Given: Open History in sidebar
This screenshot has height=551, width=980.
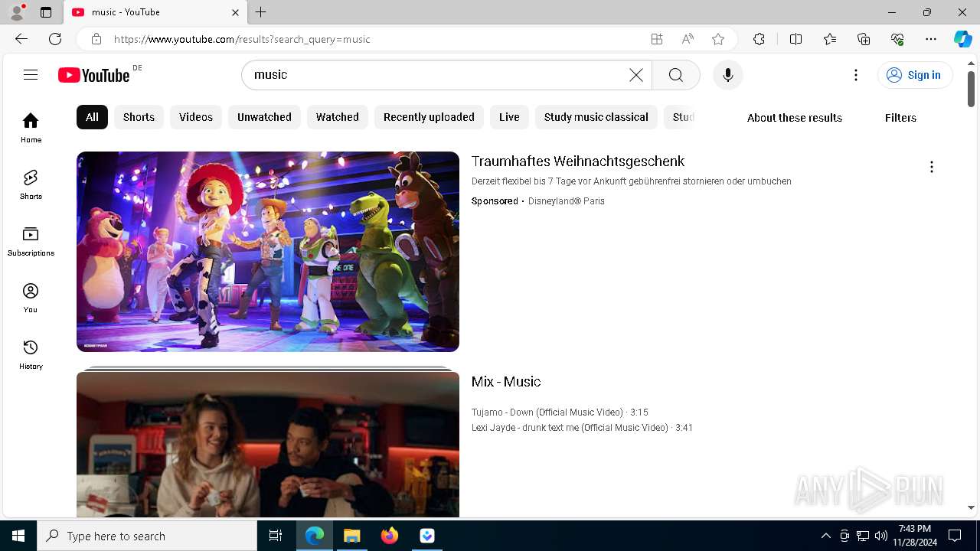Looking at the screenshot, I should 31,354.
